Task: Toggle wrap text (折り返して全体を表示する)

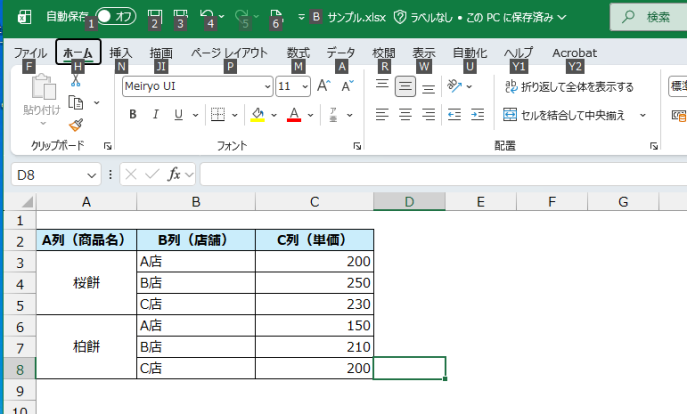Action: (x=568, y=87)
